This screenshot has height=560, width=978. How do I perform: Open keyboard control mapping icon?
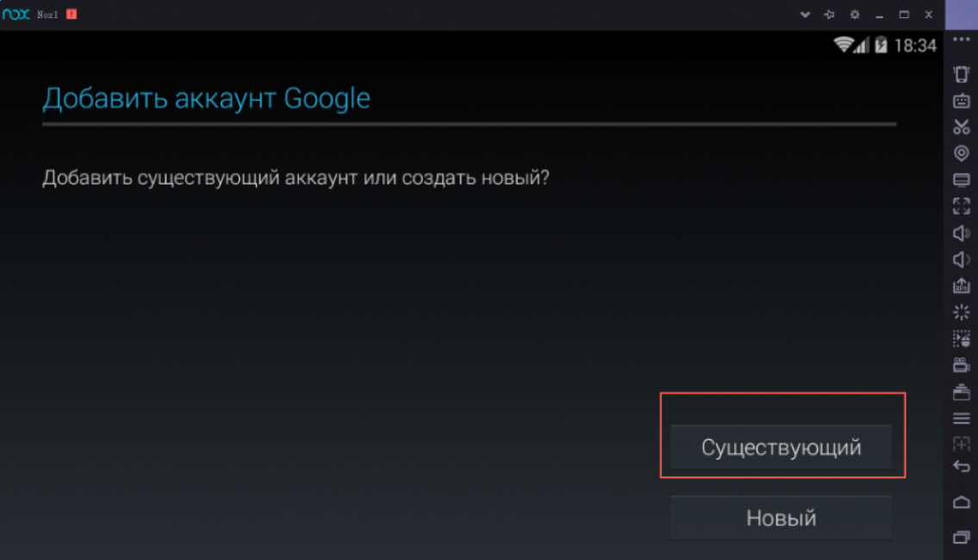tap(961, 101)
